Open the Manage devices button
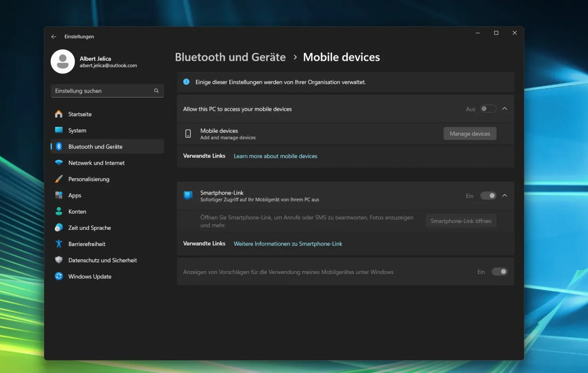The width and height of the screenshot is (588, 373). [469, 133]
